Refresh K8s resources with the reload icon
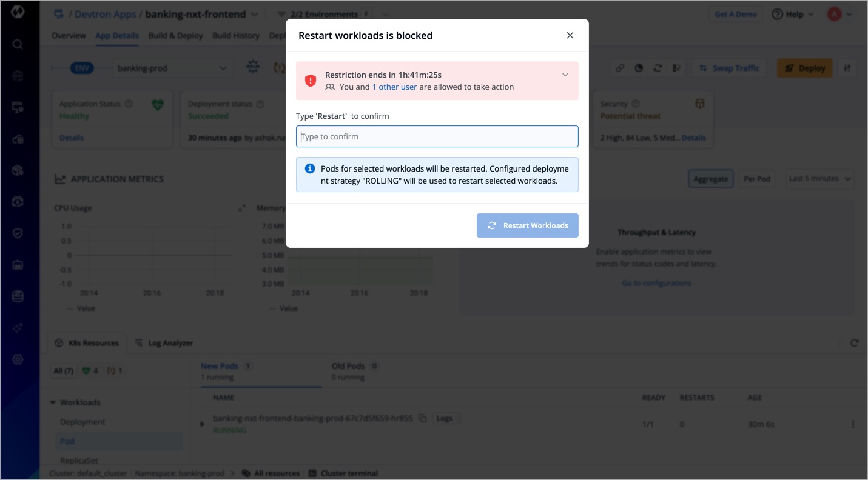The image size is (868, 480). (x=854, y=343)
